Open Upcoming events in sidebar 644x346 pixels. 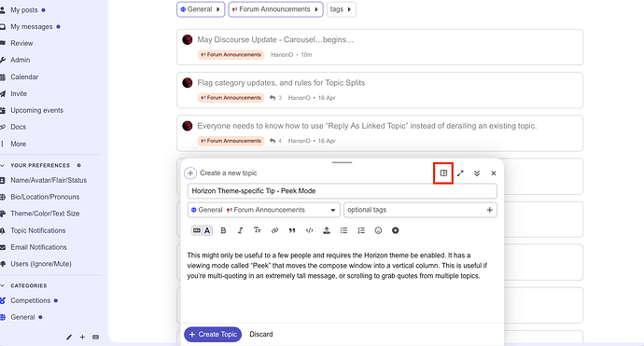point(36,110)
